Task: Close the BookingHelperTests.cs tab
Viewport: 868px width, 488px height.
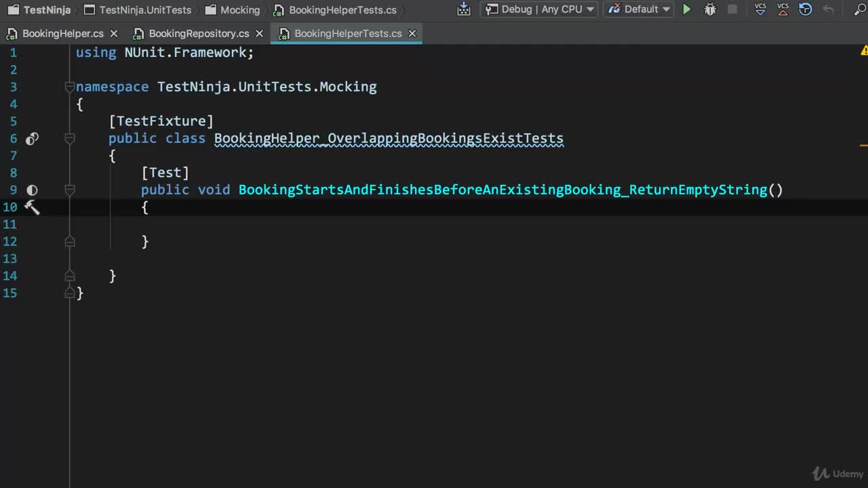Action: coord(412,33)
